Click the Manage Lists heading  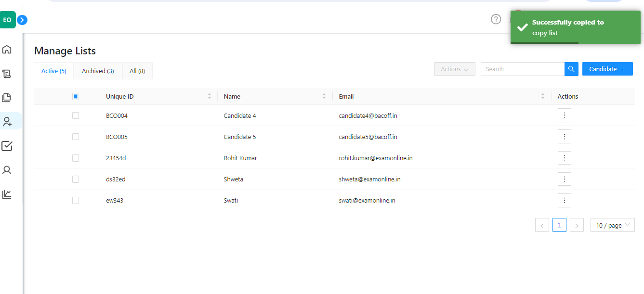click(x=65, y=51)
